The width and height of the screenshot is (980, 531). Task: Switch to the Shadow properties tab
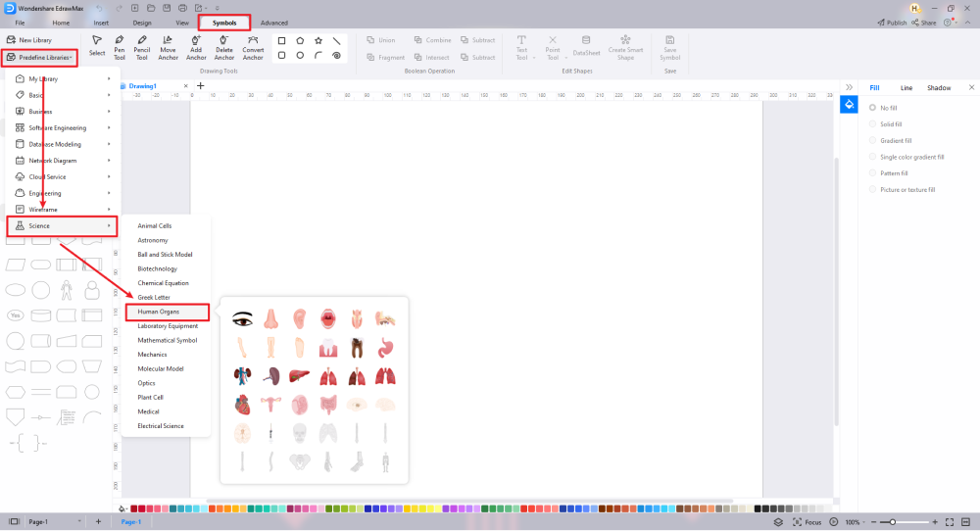coord(939,88)
